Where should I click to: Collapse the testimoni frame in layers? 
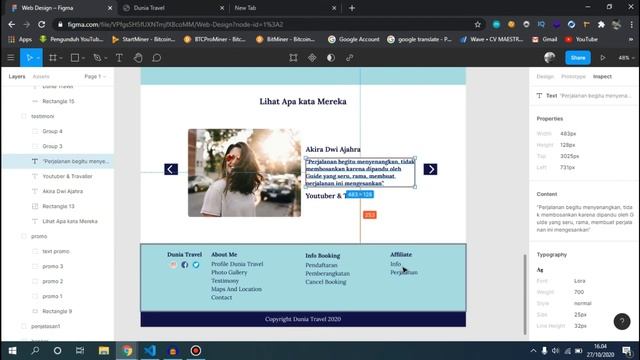click(23, 116)
